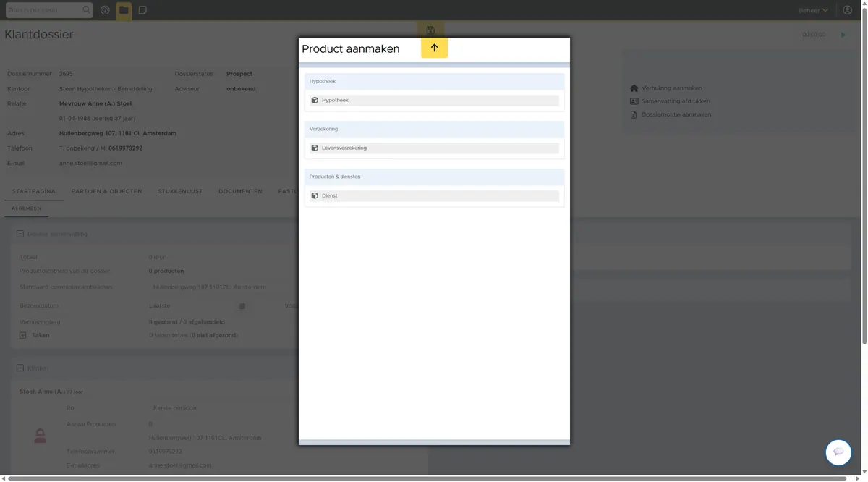Viewport: 868px width, 482px height.
Task: Click the cube icon next to Dienst
Action: point(315,196)
